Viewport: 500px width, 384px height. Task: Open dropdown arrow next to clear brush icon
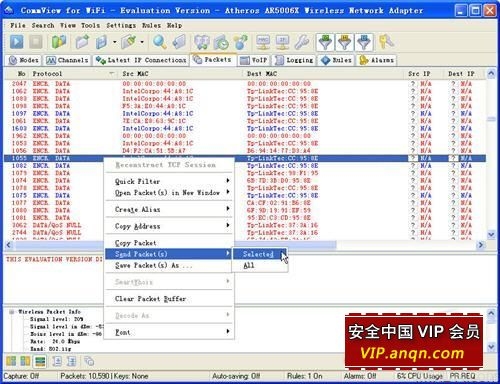142,42
